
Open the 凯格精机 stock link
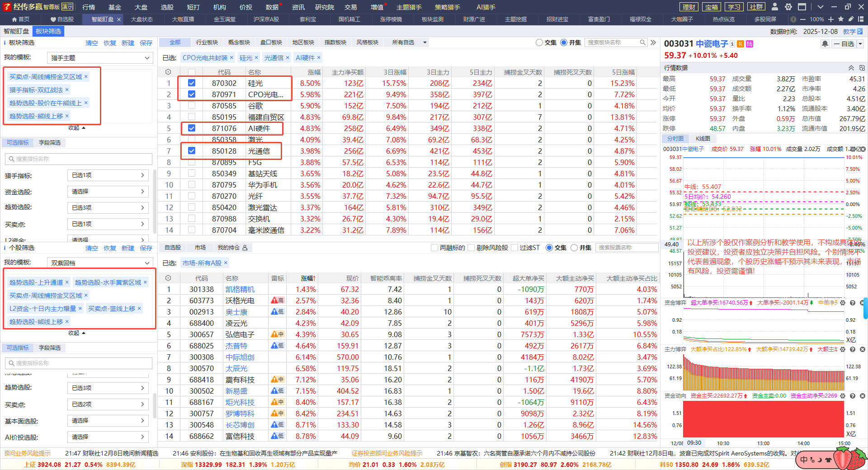pos(240,289)
